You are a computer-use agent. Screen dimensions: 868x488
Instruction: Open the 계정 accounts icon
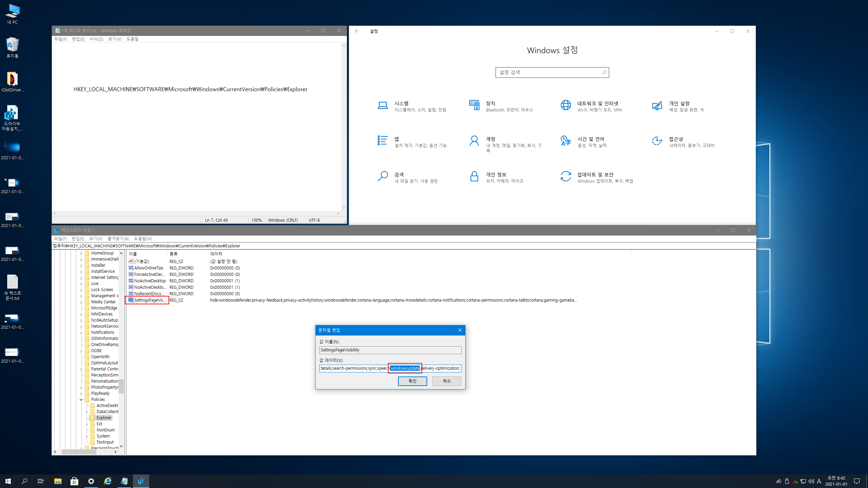click(x=474, y=141)
